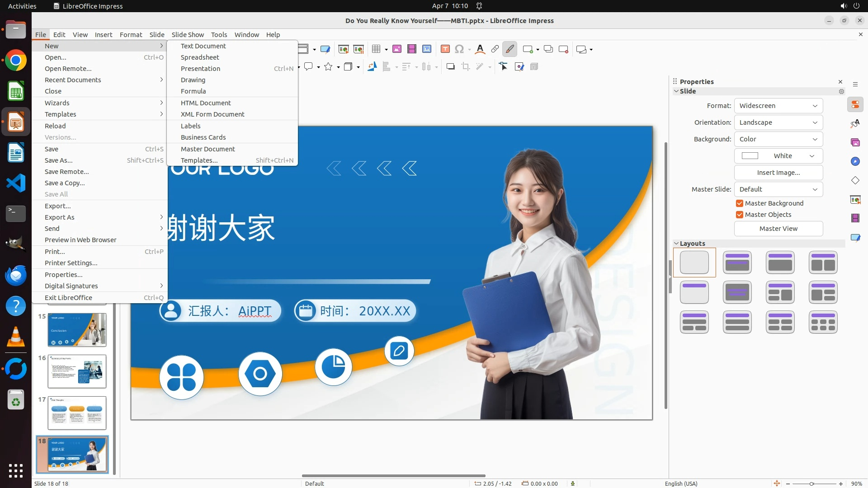Toggle the draw functions brush button
The width and height of the screenshot is (868, 488).
(x=509, y=49)
